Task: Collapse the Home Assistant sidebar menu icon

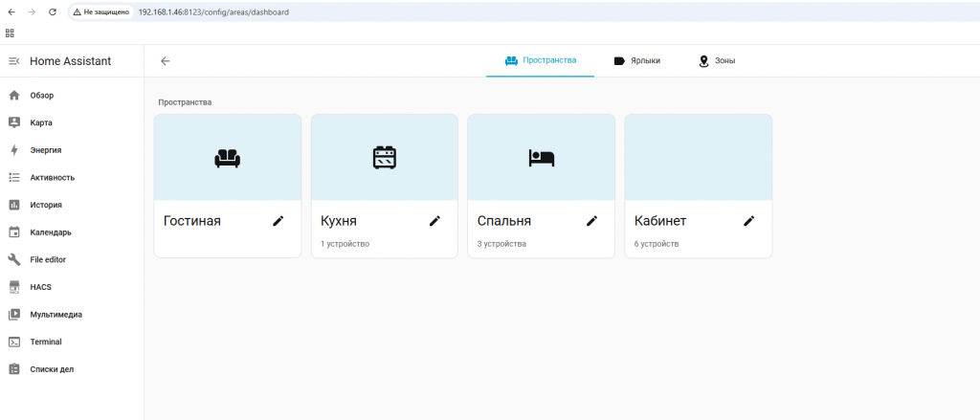Action: click(x=13, y=61)
